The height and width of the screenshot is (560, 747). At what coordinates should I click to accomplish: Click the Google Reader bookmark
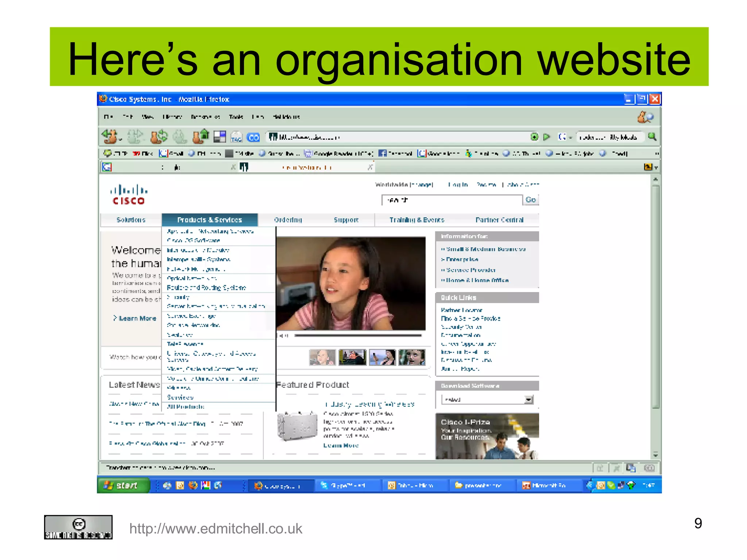[x=339, y=153]
